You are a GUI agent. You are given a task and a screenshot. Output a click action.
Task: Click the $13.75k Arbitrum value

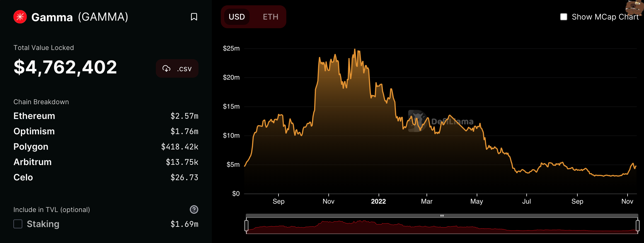coord(182,162)
